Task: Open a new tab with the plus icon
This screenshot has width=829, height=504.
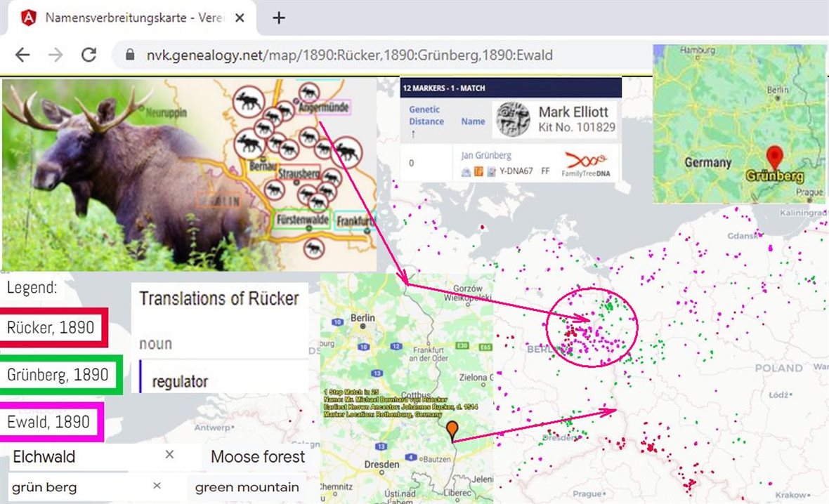Action: (x=279, y=18)
